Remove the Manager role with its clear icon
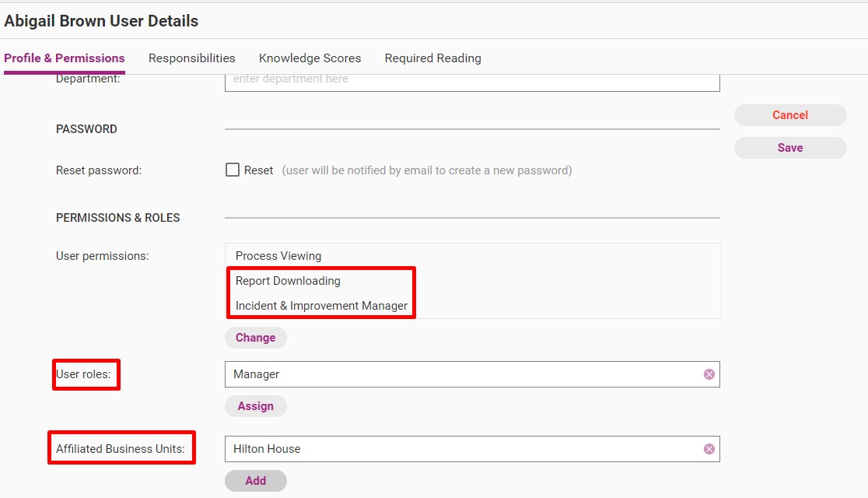 (x=709, y=374)
